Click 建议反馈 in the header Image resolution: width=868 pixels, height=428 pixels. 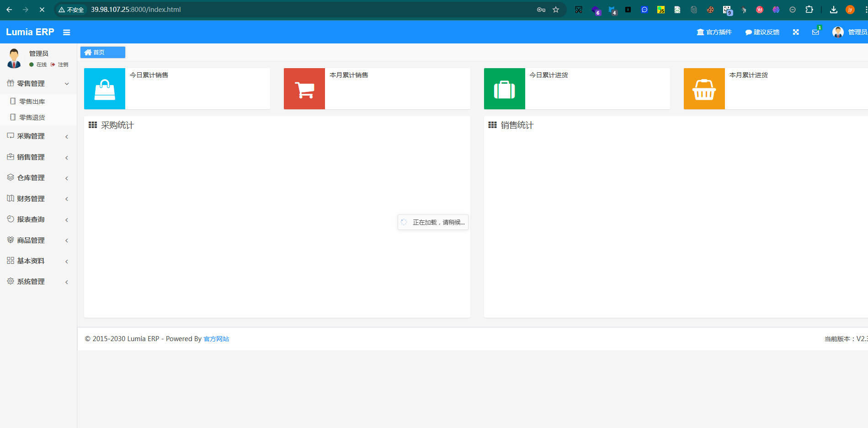click(762, 32)
